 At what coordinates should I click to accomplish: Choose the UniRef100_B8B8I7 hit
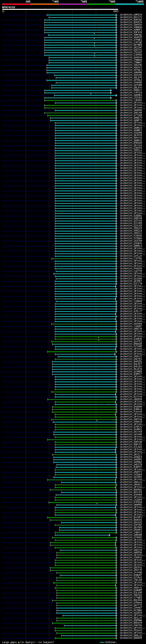click(131, 90)
